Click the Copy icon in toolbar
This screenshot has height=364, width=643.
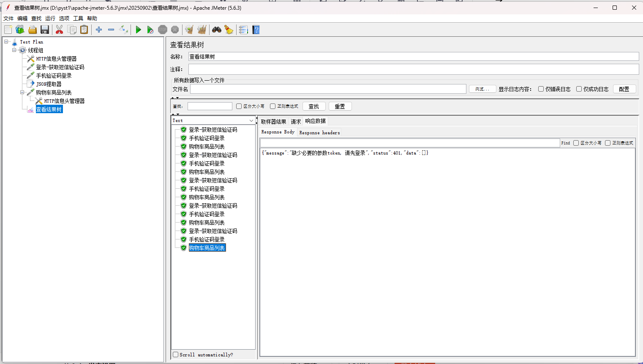coord(72,30)
